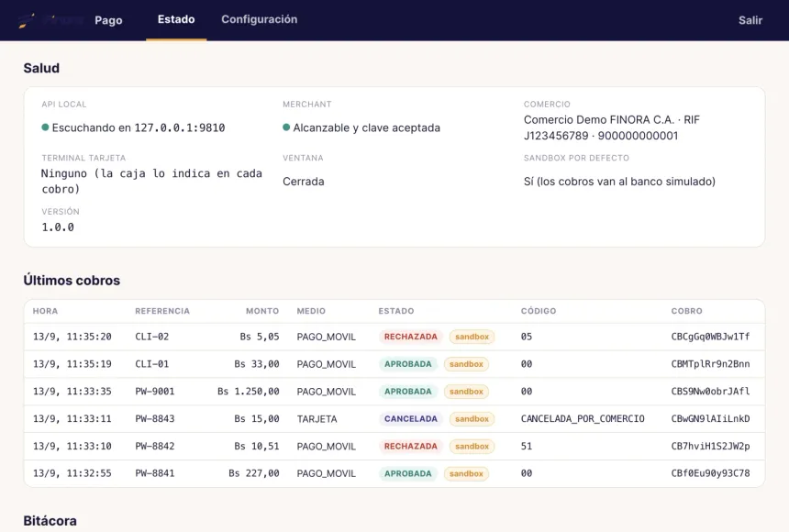Click reference CLI-02 in the table

(x=152, y=337)
